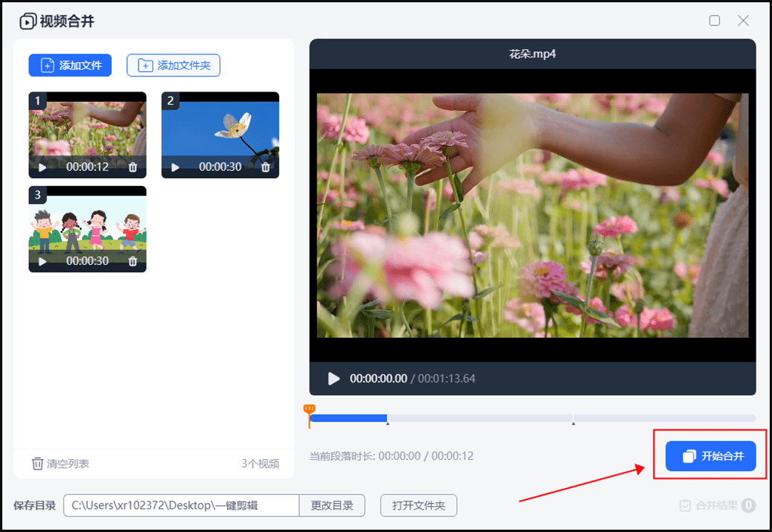Click the 00:01:13.64 total duration text

pos(447,379)
